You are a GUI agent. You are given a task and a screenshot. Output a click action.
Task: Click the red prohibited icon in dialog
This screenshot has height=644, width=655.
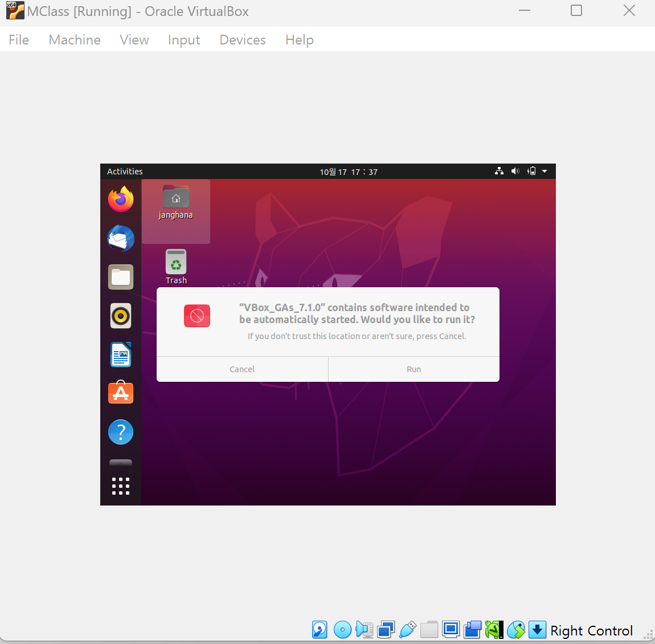(197, 316)
